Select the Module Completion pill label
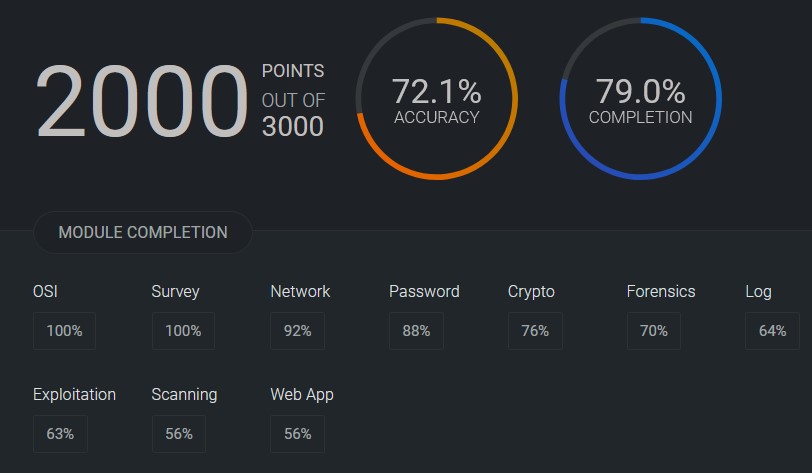 [x=143, y=232]
